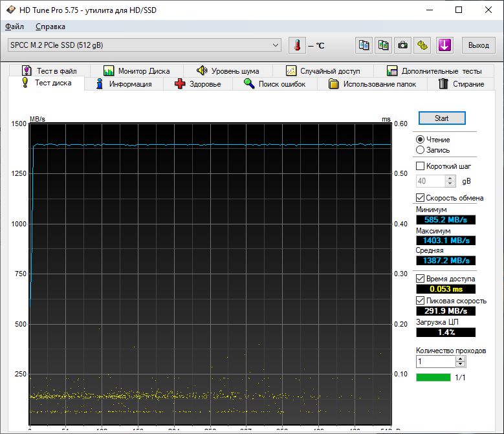Expand the SPCC M.2 PCIe SSD drive dropdown

pyautogui.click(x=276, y=45)
